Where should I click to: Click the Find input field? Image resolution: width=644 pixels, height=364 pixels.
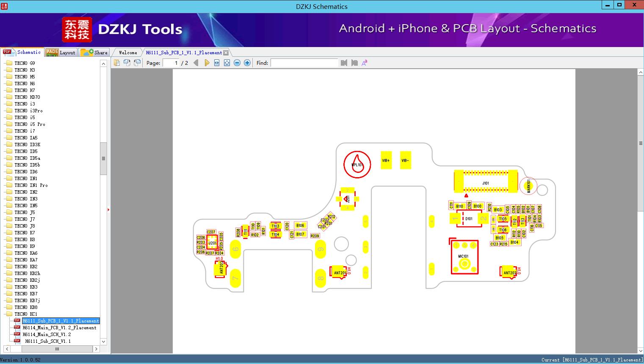304,63
